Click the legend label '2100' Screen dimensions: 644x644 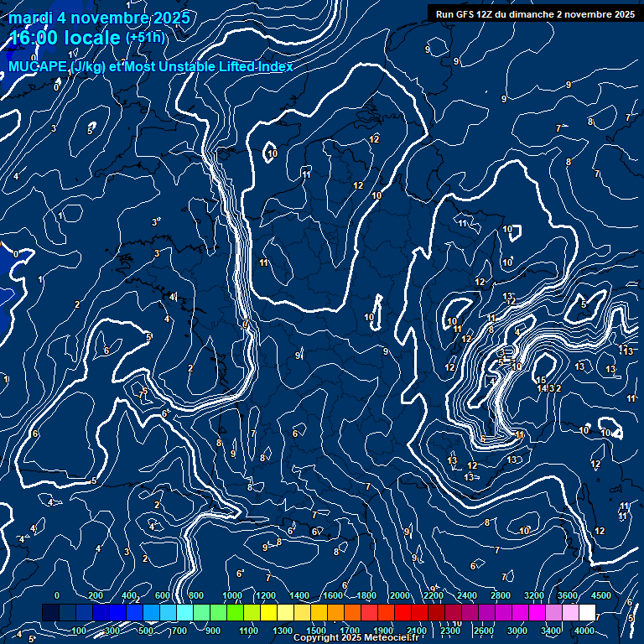click(x=417, y=631)
